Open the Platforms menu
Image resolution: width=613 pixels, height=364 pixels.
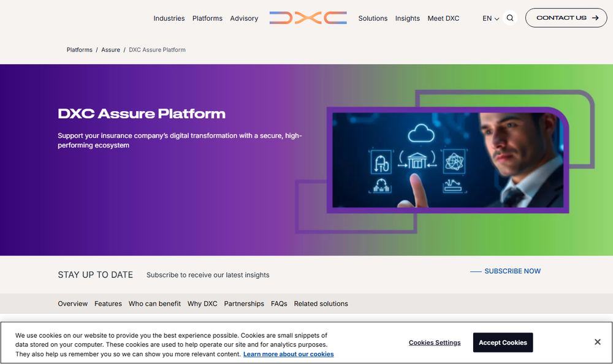pos(207,18)
